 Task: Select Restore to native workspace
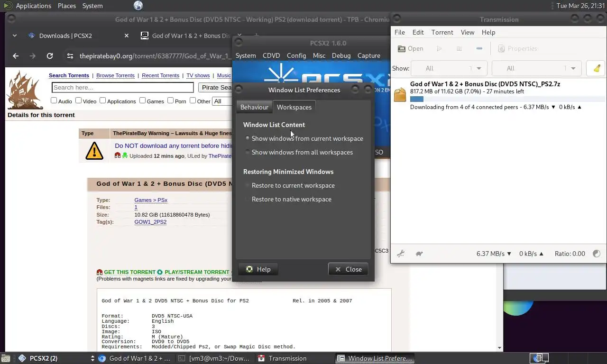click(288, 199)
